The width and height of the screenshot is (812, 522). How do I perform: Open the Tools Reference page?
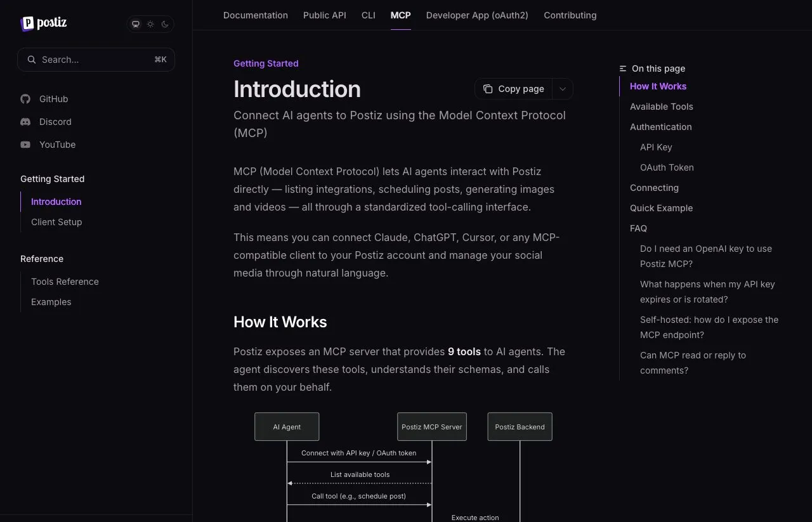click(x=65, y=282)
